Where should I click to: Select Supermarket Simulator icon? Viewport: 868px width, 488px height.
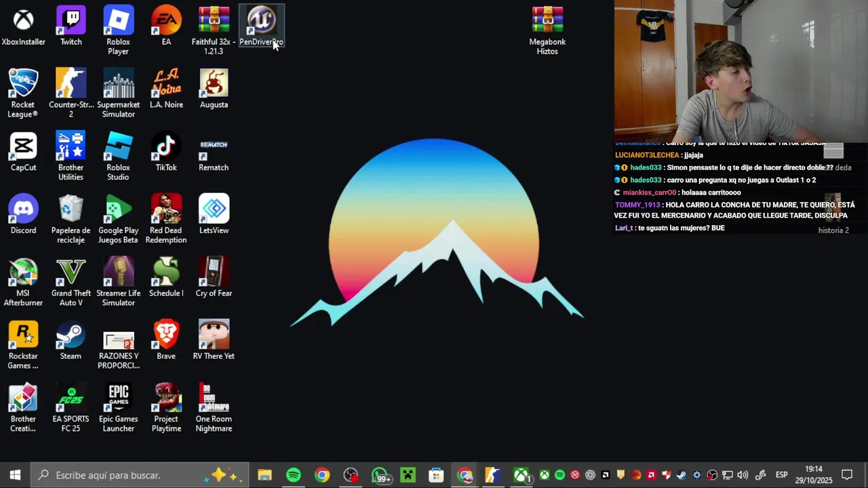[x=118, y=94]
